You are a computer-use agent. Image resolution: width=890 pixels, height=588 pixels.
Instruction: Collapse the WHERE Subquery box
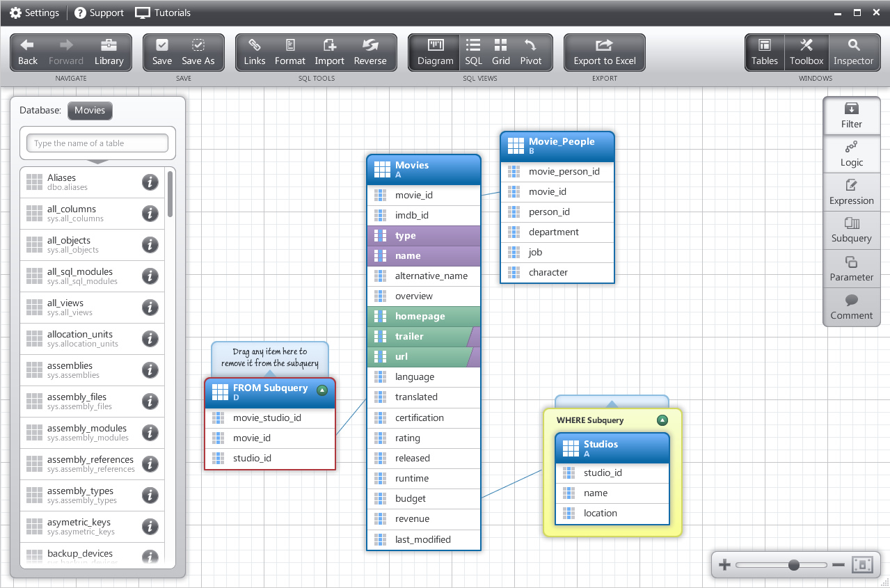(x=662, y=420)
